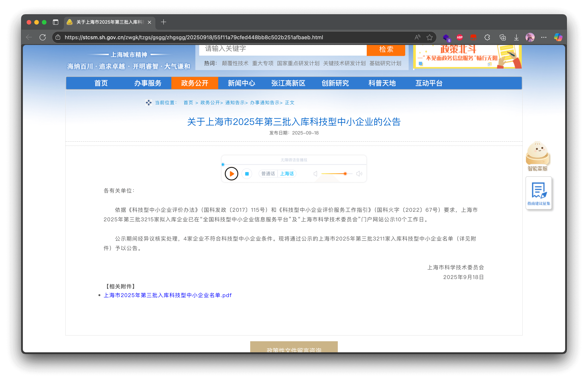The image size is (588, 382).
Task: Open the browser more options menu
Action: tap(544, 37)
